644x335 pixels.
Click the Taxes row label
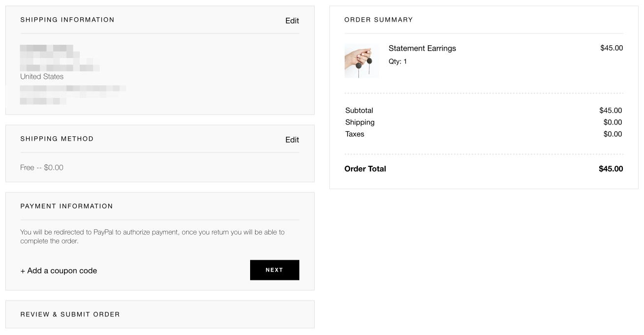354,134
